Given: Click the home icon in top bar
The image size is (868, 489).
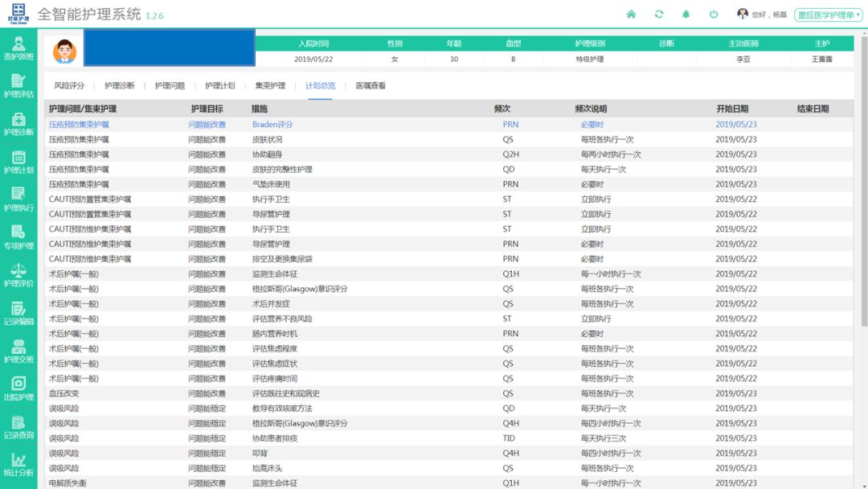Looking at the screenshot, I should [x=631, y=14].
